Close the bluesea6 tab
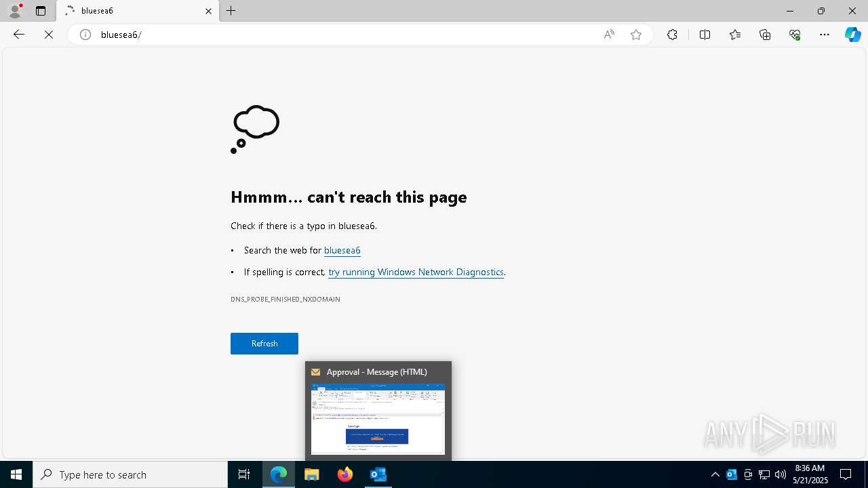The height and width of the screenshot is (488, 868). tap(208, 11)
